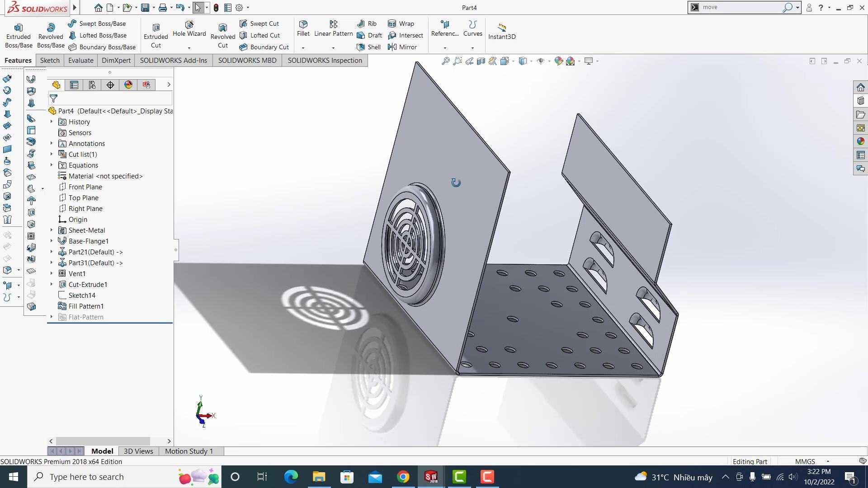Switch to the Sketch tab
The image size is (868, 488).
[x=50, y=61]
